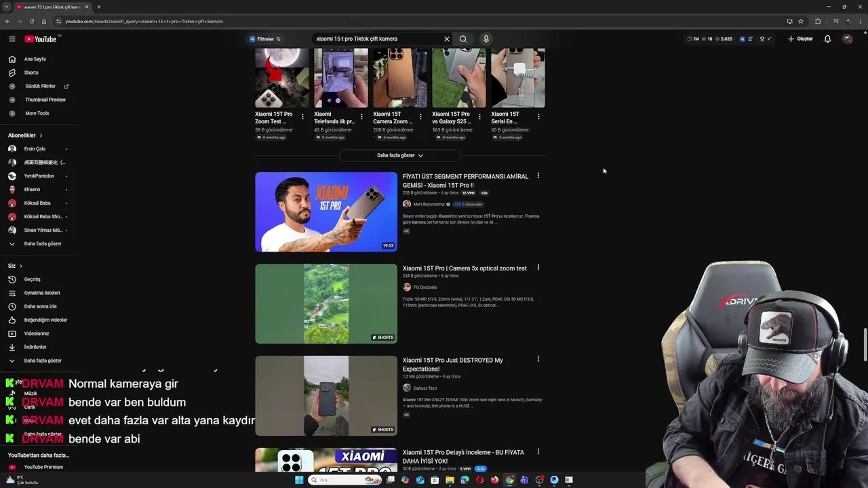
Task: Open Geçmiş history page
Action: 32,279
